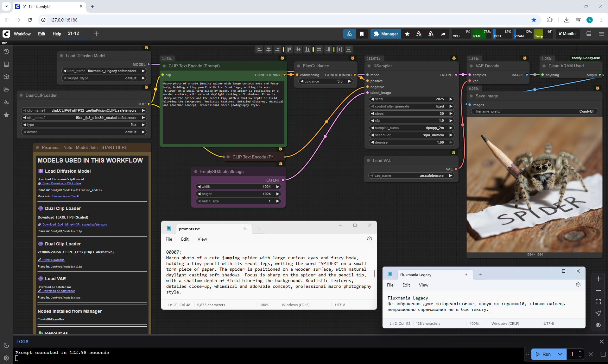This screenshot has width=608, height=364.
Task: Open settings gear in prompts.txt Notepad
Action: pos(369,239)
